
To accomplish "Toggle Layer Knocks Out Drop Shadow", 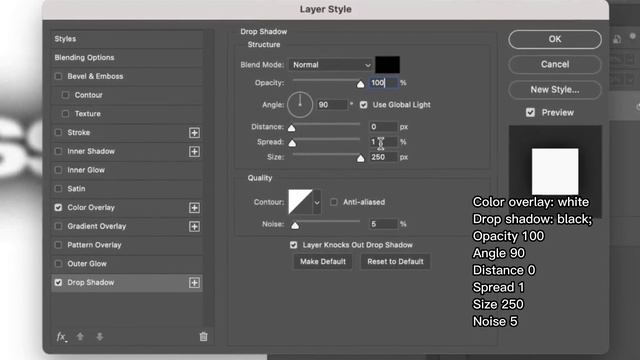I will tap(293, 245).
